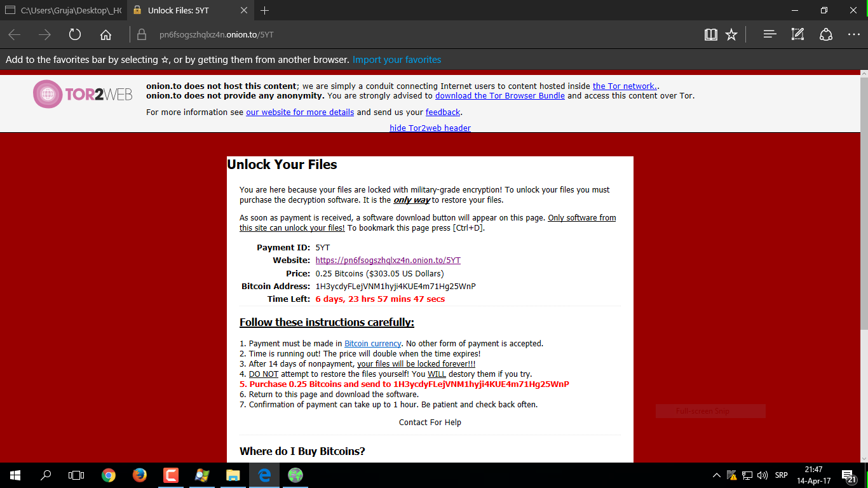Click the browser Forward arrow
The height and width of the screenshot is (488, 868).
pyautogui.click(x=44, y=35)
